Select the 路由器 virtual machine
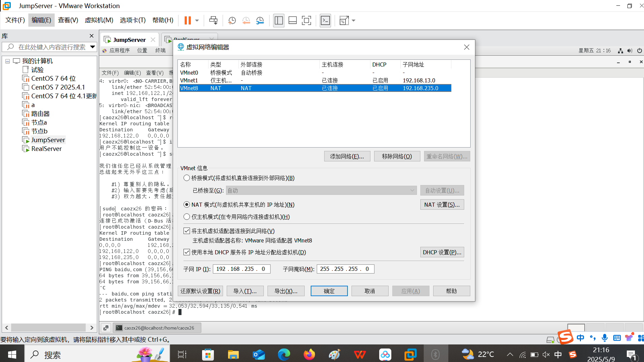 tap(40, 114)
